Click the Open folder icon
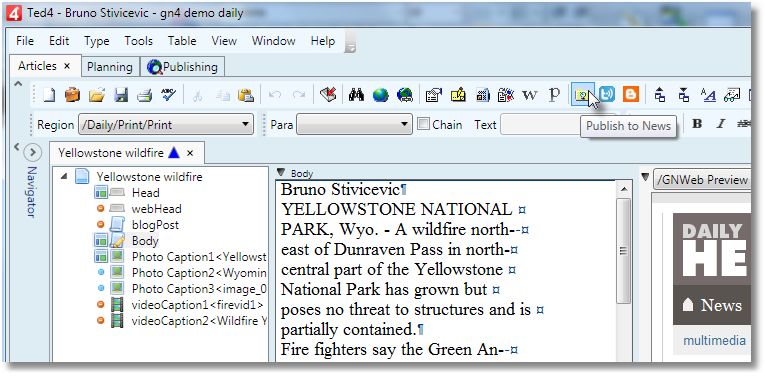Viewport: 765px width, 376px height. coord(97,94)
